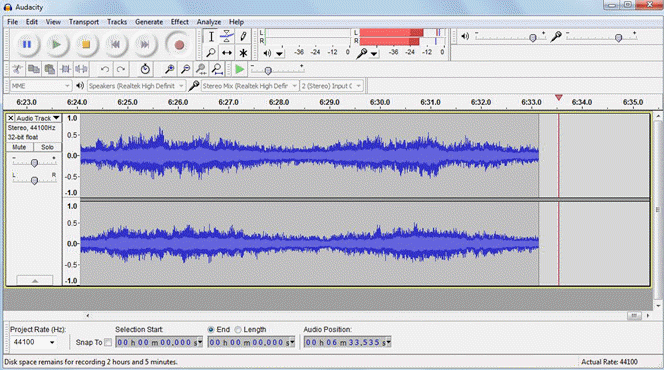Screen dimensions: 664x370
Task: Open the Project Rate 44100 dropdown
Action: [34, 342]
